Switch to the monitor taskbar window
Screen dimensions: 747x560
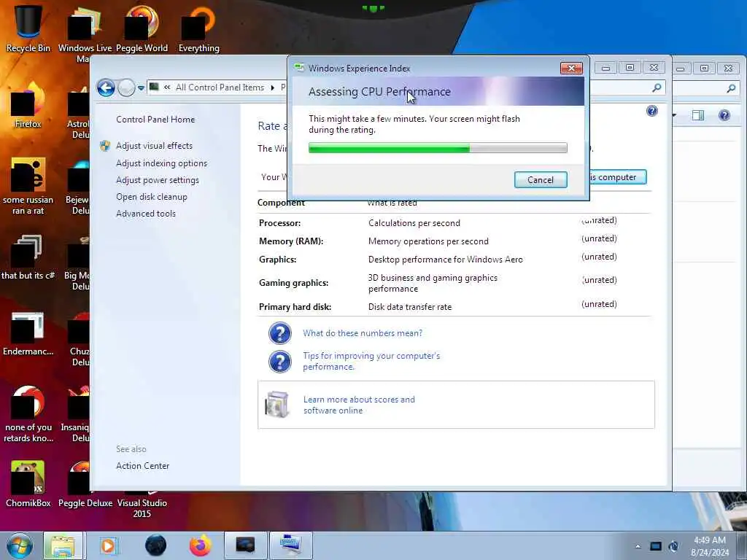(x=245, y=545)
